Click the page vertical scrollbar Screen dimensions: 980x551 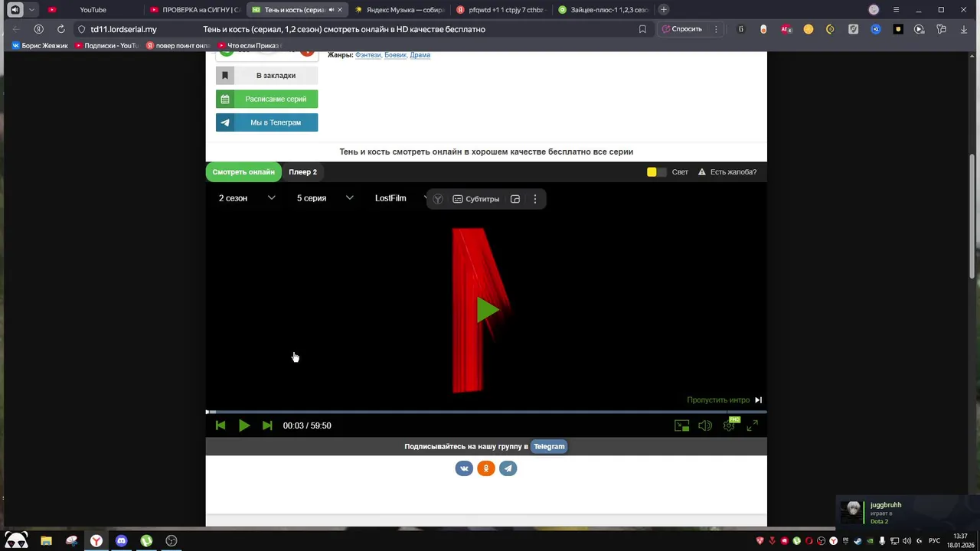pyautogui.click(x=974, y=216)
